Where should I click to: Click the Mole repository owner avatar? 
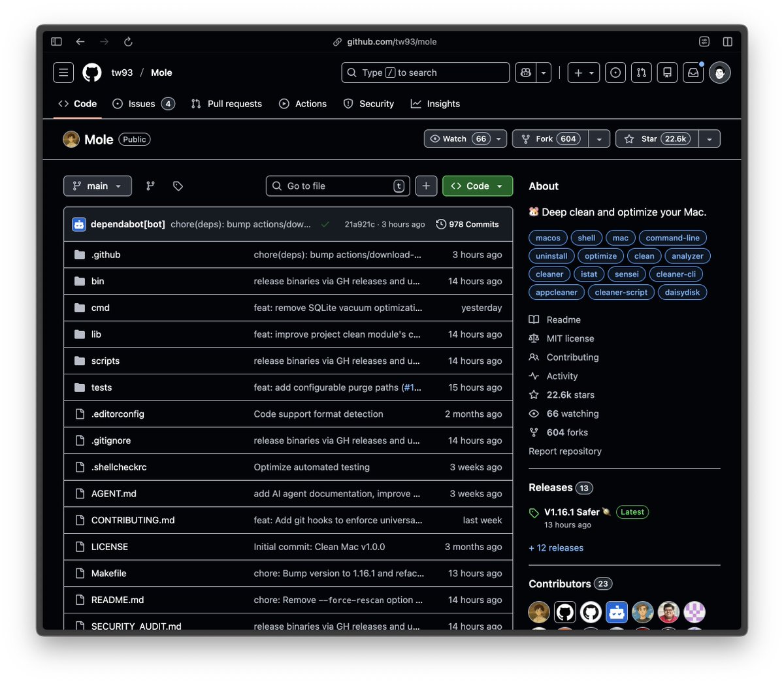click(x=71, y=139)
